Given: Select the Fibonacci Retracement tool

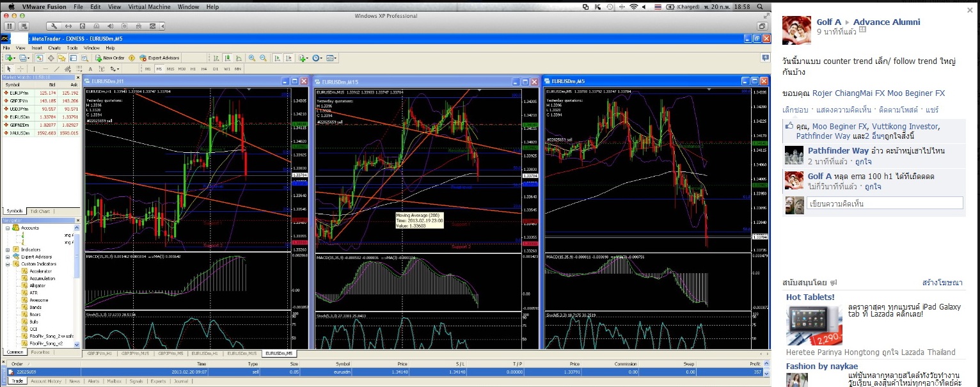Looking at the screenshot, I should point(78,68).
